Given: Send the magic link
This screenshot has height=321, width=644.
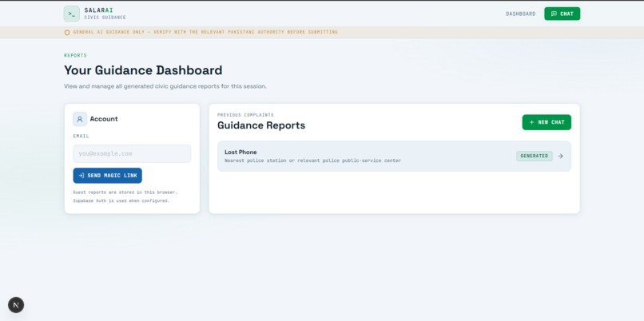Looking at the screenshot, I should (108, 176).
